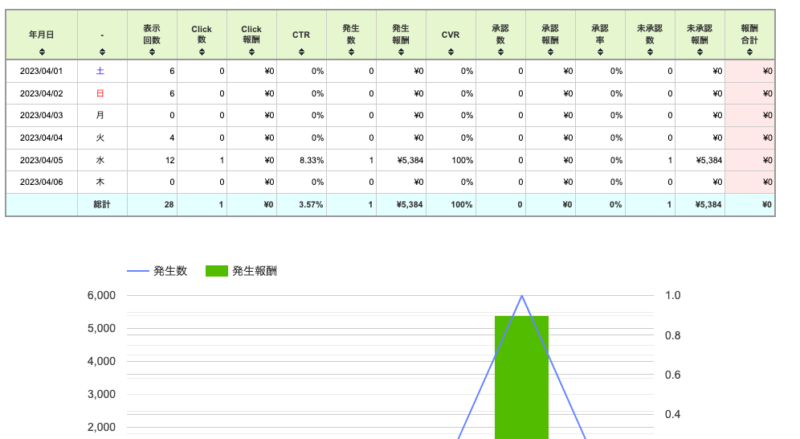Click the 0.8 right axis label

(673, 335)
